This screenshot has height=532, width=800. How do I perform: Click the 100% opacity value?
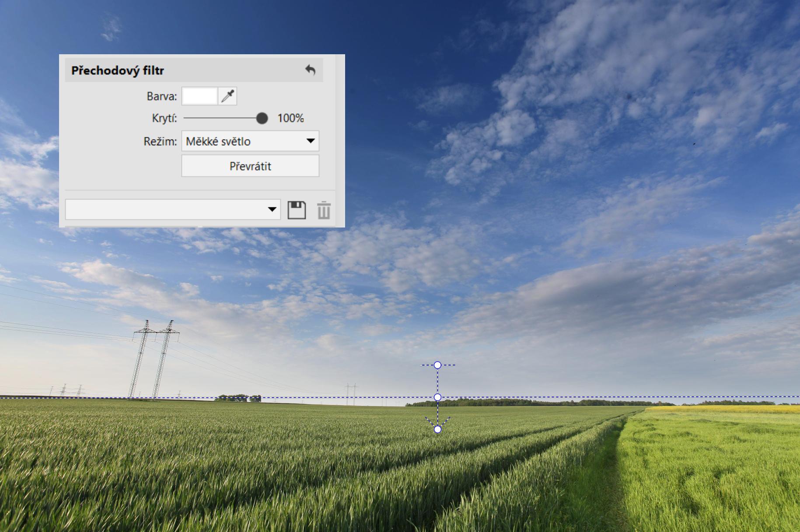[290, 118]
